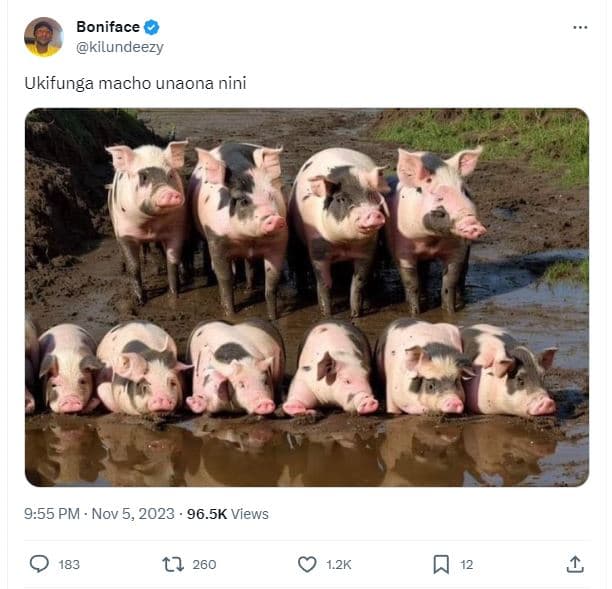Image resolution: width=612 pixels, height=589 pixels.
Task: Open Boniface's profile picture avatar
Action: 43,37
